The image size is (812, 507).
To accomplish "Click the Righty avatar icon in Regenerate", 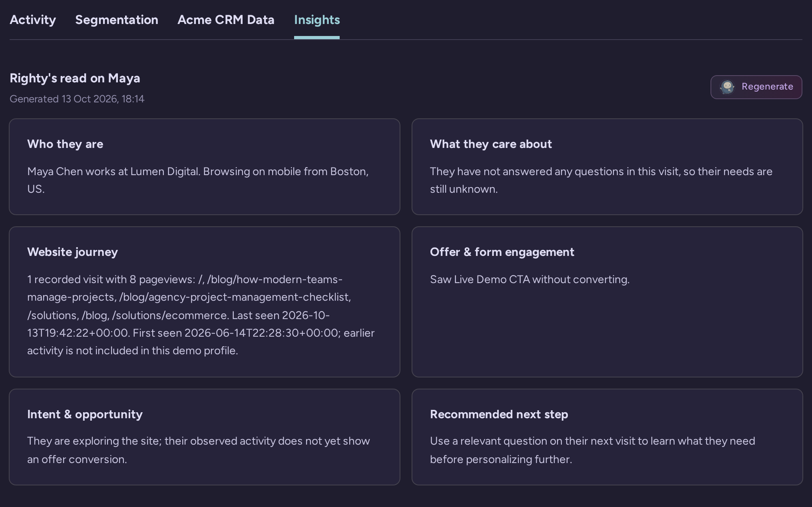I will point(727,87).
